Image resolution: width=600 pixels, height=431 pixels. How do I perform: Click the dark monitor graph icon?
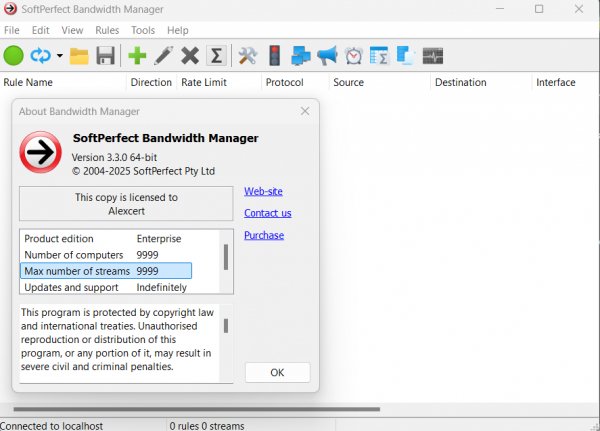[433, 56]
